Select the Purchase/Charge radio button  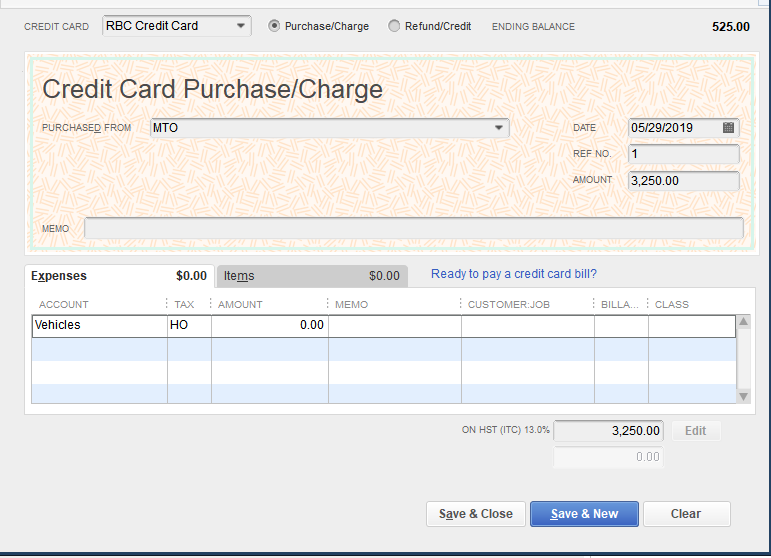point(275,26)
